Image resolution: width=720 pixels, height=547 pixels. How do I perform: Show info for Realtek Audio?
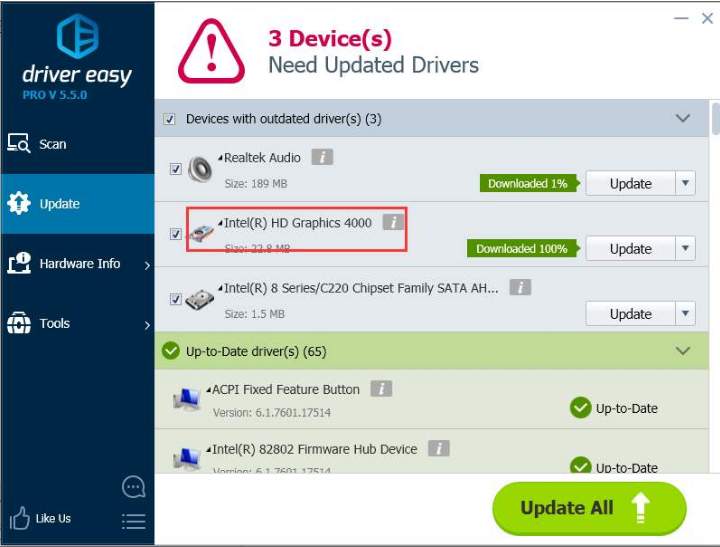click(322, 157)
